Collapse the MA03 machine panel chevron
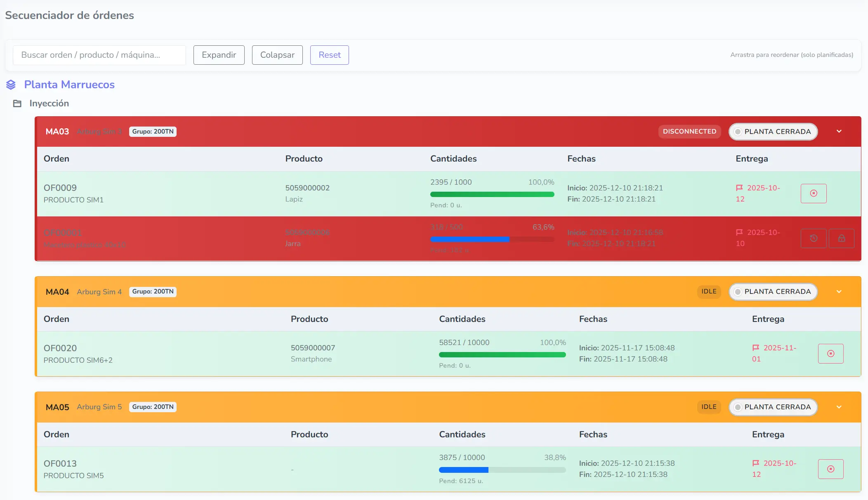Screen dimensions: 868x500 (x=839, y=131)
